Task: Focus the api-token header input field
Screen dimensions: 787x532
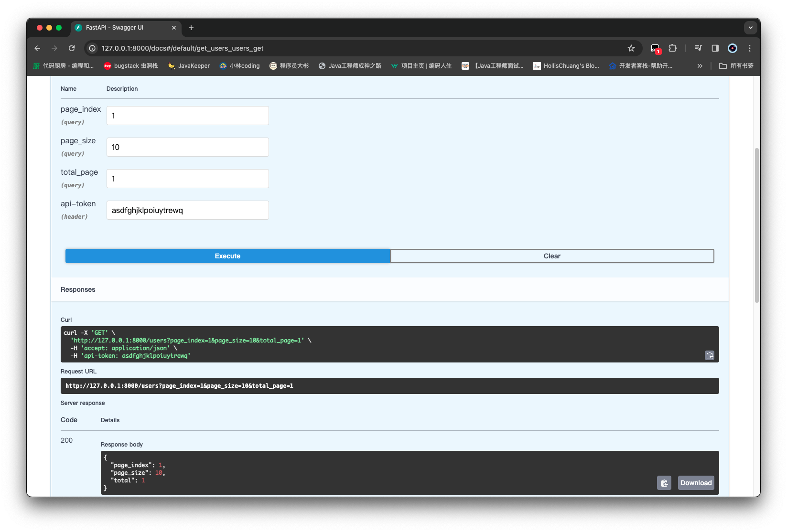Action: pyautogui.click(x=188, y=210)
